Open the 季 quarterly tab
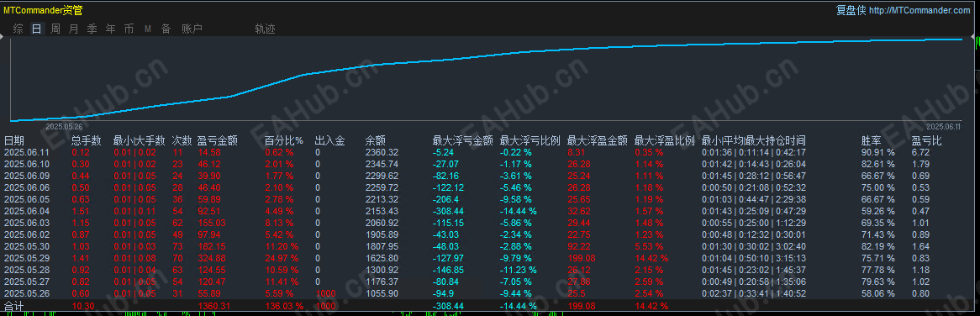 point(92,29)
